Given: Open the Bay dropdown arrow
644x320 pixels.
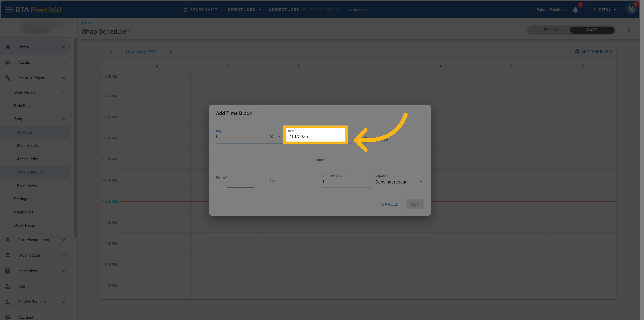Looking at the screenshot, I should click(x=279, y=136).
